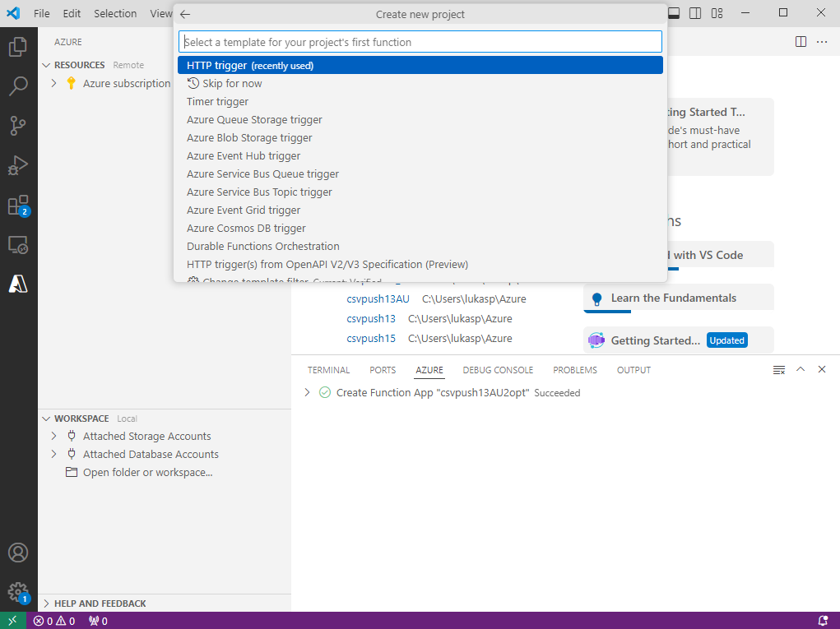Expand the Help and Feedback section
840x629 pixels.
tap(47, 604)
